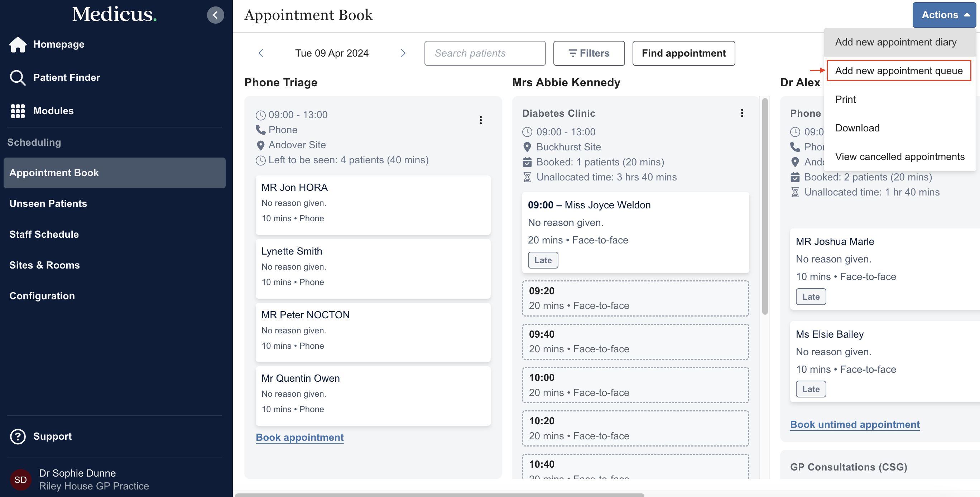Click the Support question mark icon
980x497 pixels.
tap(18, 436)
